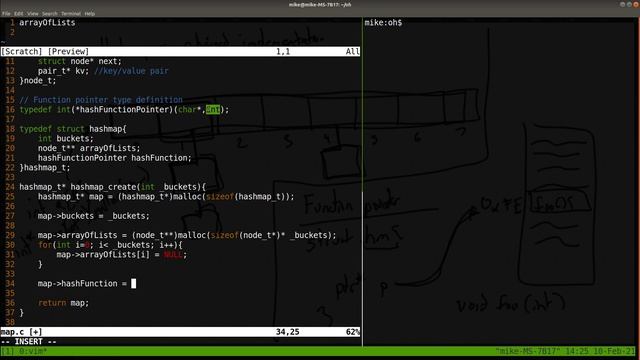Place cursor on pair_t* kv; declaration
This screenshot has height=360, width=640.
click(x=63, y=71)
